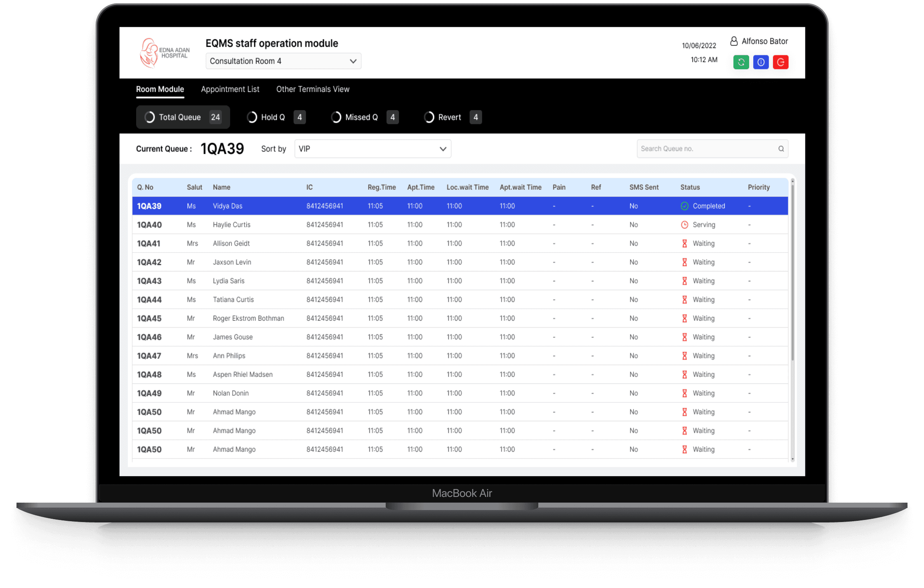The height and width of the screenshot is (588, 924).
Task: Open Other Terminals View tab
Action: pos(313,89)
